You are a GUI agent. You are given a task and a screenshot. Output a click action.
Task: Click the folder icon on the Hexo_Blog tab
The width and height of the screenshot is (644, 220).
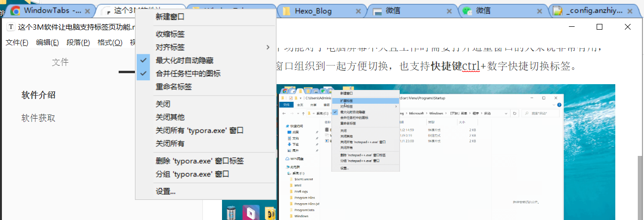[287, 11]
